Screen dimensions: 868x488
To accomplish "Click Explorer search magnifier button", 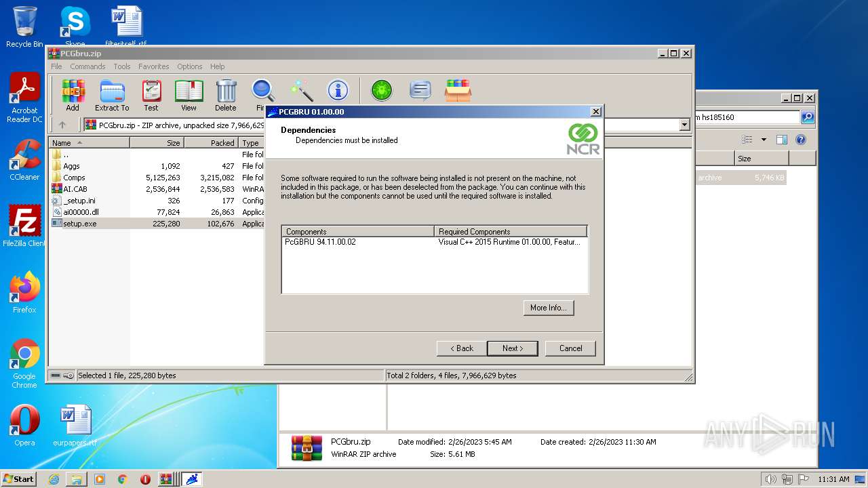I will [x=808, y=117].
